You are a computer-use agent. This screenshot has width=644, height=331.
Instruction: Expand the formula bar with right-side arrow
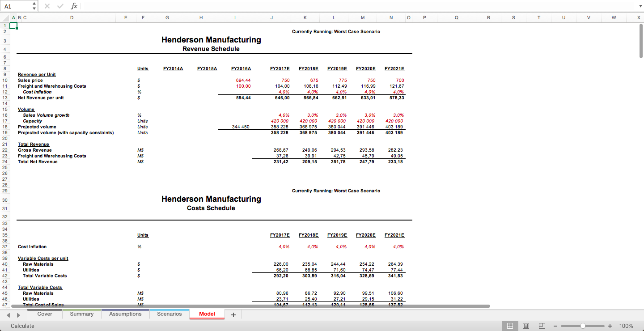click(x=640, y=6)
